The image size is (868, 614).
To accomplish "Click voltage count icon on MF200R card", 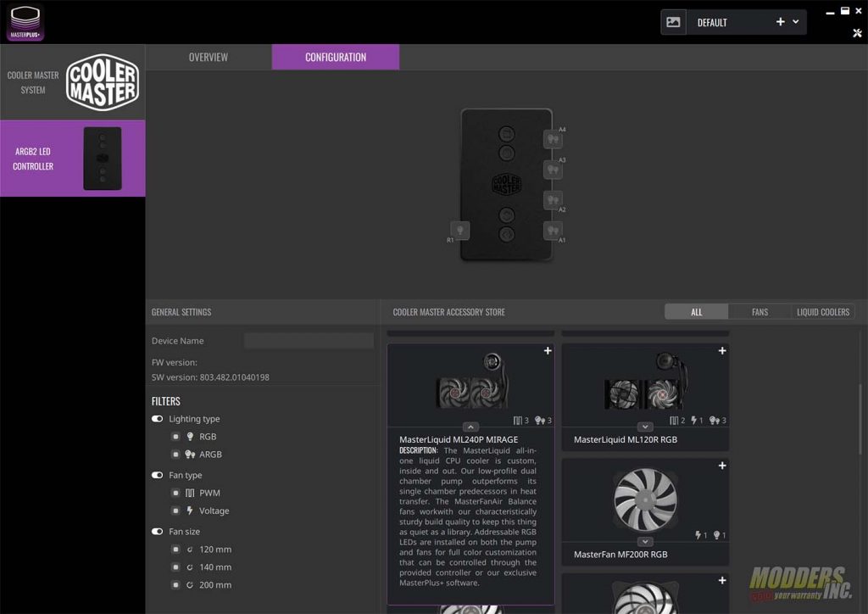I will tap(698, 535).
